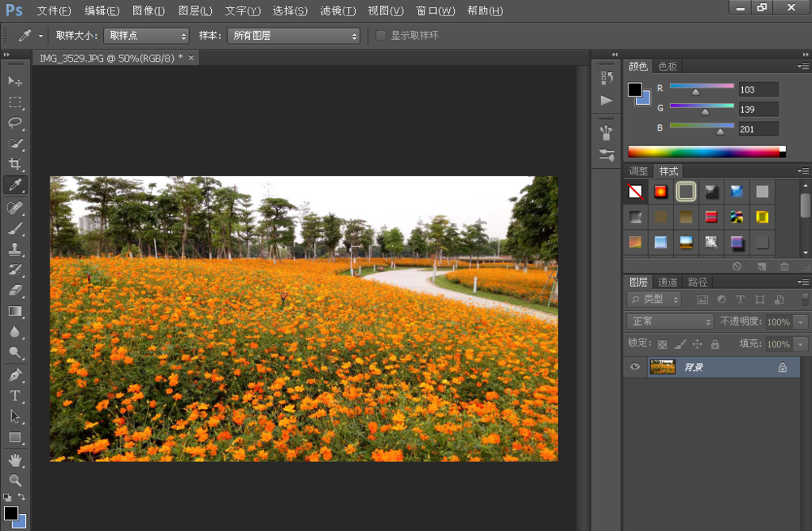812x531 pixels.
Task: Open the 样本 所有图层 dropdown
Action: click(x=293, y=36)
